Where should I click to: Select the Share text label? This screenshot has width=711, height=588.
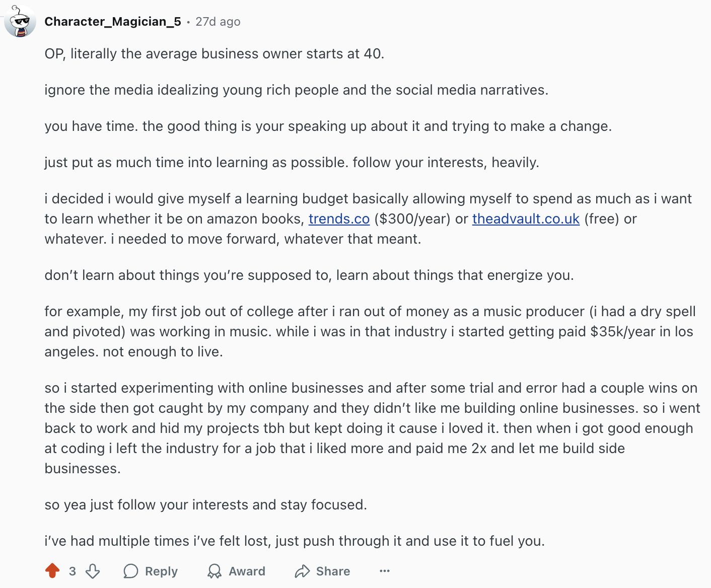[333, 571]
